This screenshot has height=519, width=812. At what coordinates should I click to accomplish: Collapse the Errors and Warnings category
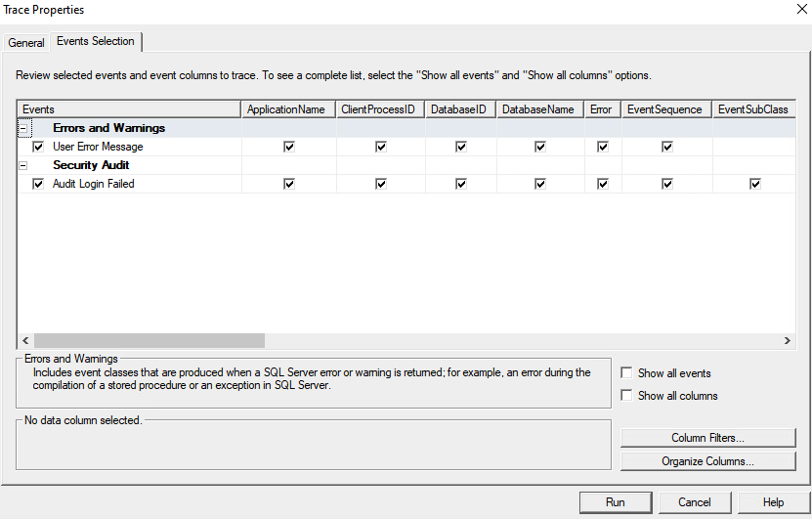coord(22,128)
